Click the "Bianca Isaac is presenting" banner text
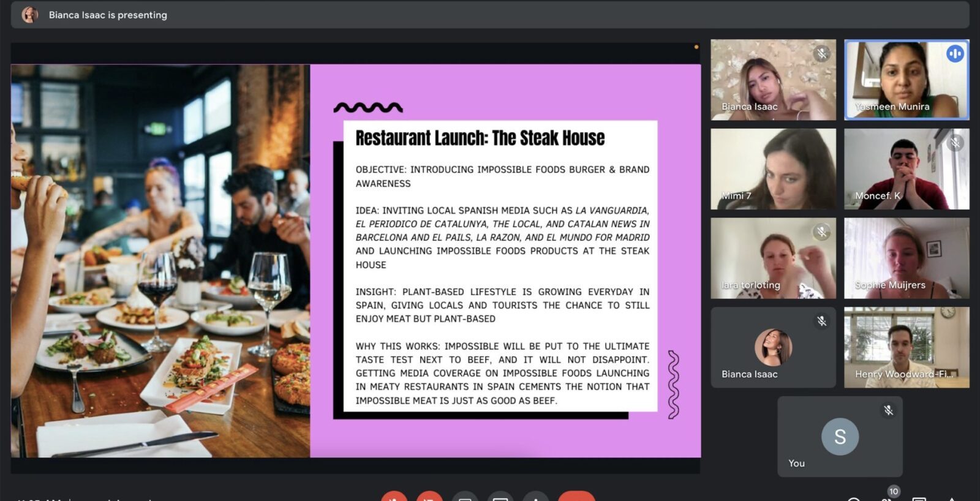The image size is (980, 501). pyautogui.click(x=108, y=15)
